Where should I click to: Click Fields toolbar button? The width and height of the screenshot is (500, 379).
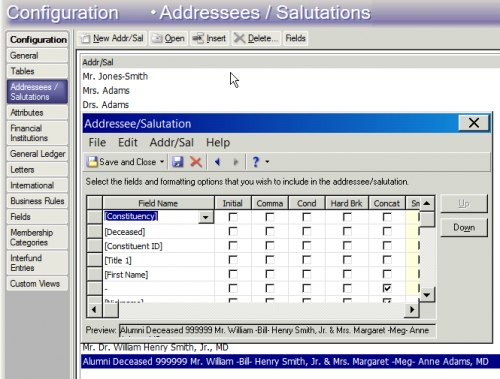click(295, 38)
